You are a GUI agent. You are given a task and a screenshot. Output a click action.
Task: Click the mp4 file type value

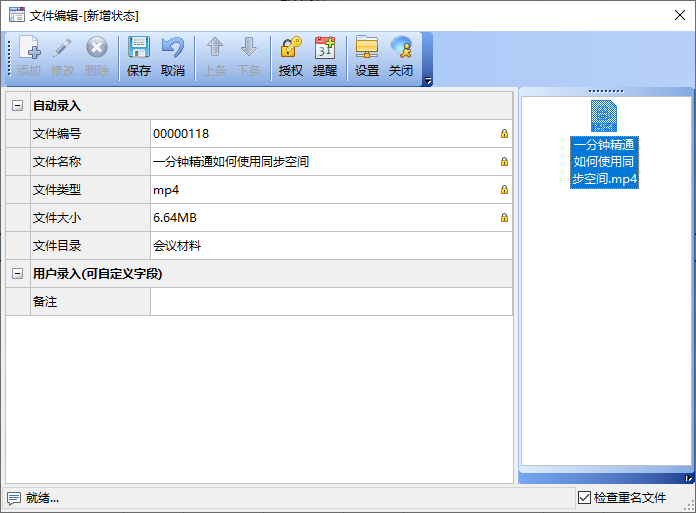166,190
